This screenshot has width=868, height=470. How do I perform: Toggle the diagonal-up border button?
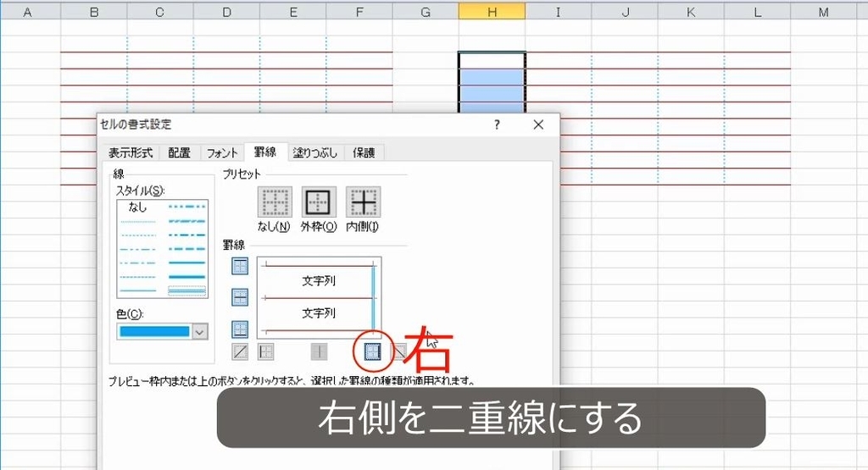coord(240,351)
